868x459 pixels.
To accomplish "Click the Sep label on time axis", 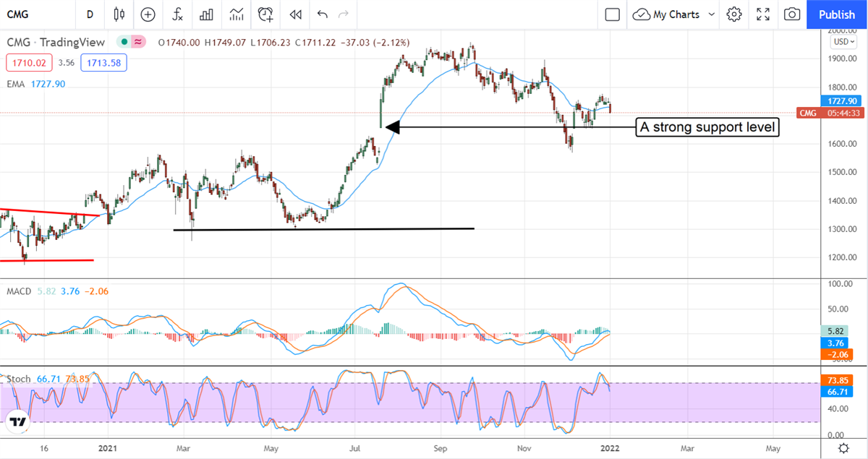I will 442,449.
